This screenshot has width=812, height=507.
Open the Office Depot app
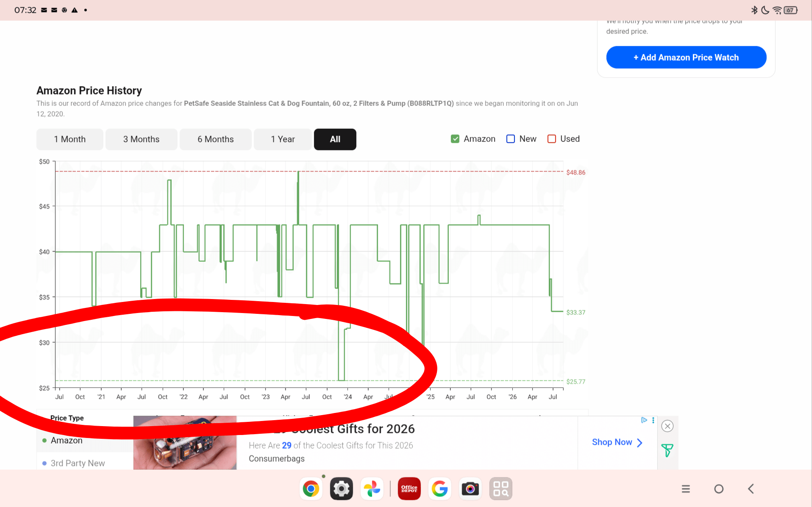pyautogui.click(x=409, y=489)
